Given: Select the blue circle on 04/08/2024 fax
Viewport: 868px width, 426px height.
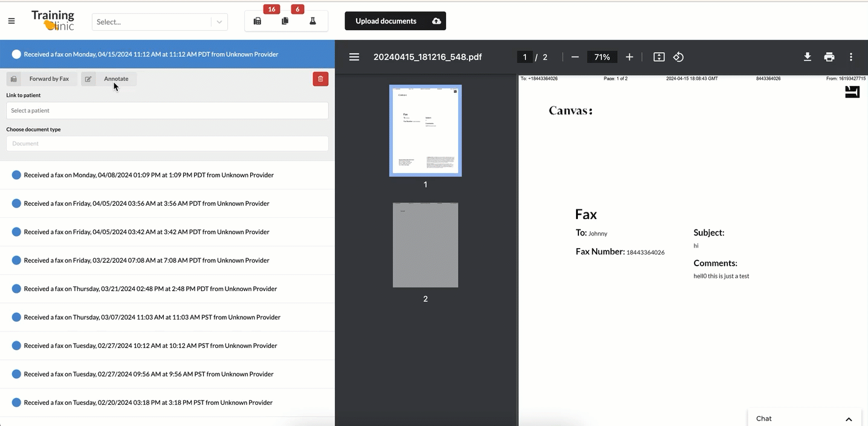Looking at the screenshot, I should (16, 175).
